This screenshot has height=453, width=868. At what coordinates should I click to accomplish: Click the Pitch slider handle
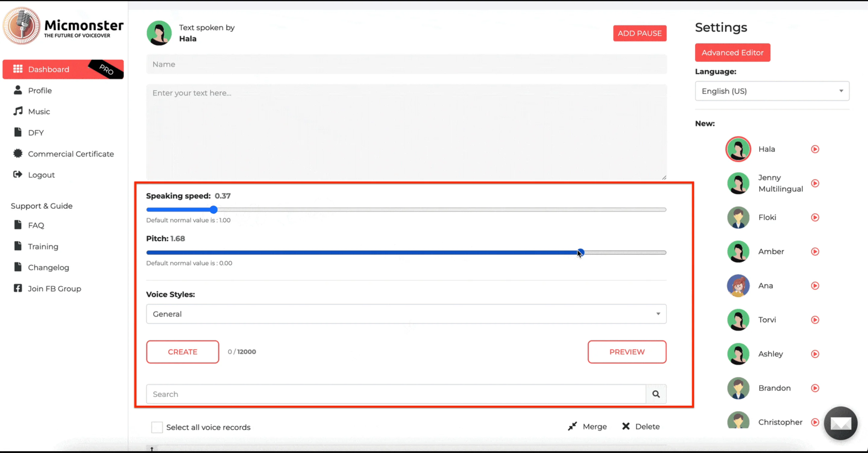[580, 252]
